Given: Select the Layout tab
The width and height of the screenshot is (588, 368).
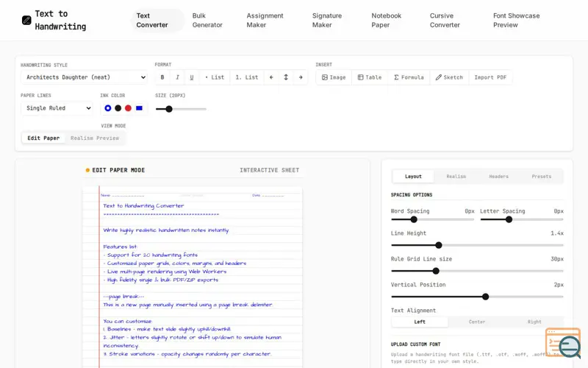Looking at the screenshot, I should 413,177.
